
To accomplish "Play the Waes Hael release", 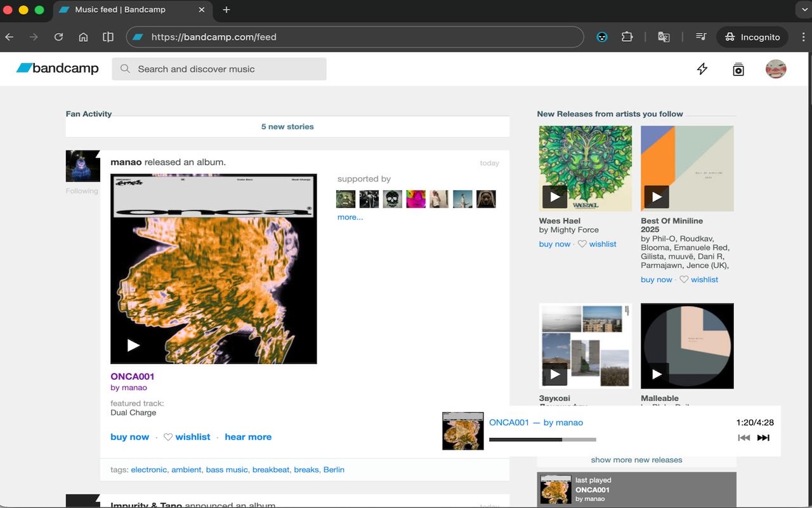I will [x=554, y=197].
